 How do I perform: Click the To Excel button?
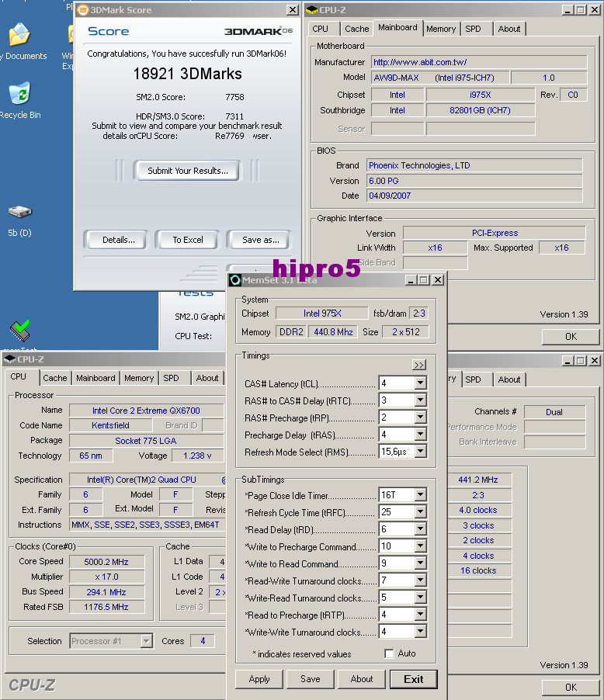(x=188, y=240)
